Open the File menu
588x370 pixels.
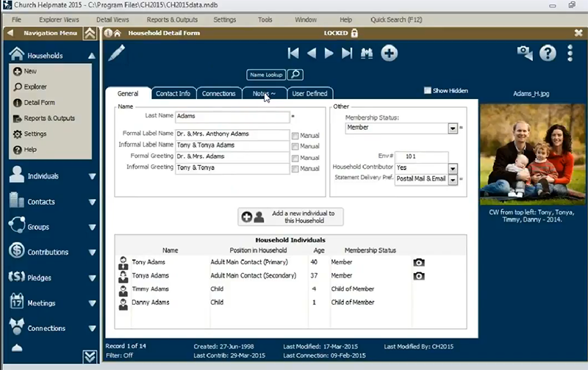tap(16, 20)
